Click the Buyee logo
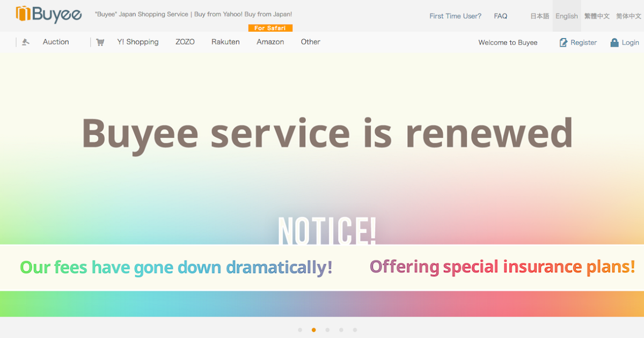This screenshot has width=644, height=338. 49,14
